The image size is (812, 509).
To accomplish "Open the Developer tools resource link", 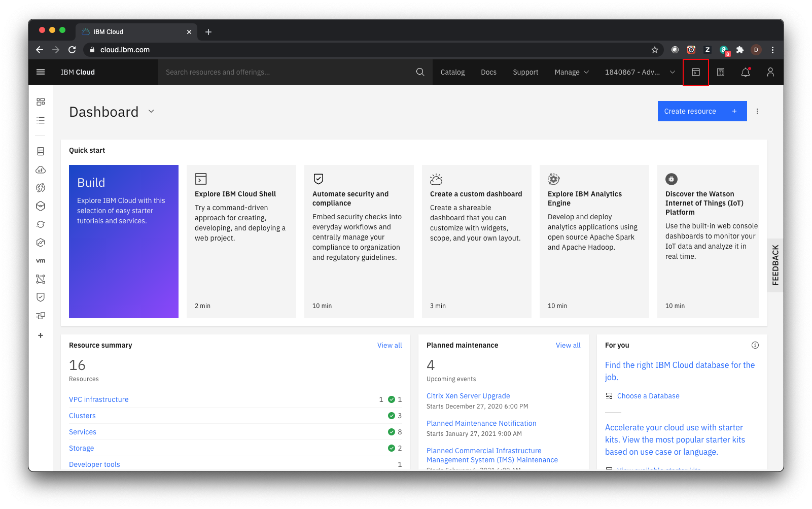I will click(94, 464).
